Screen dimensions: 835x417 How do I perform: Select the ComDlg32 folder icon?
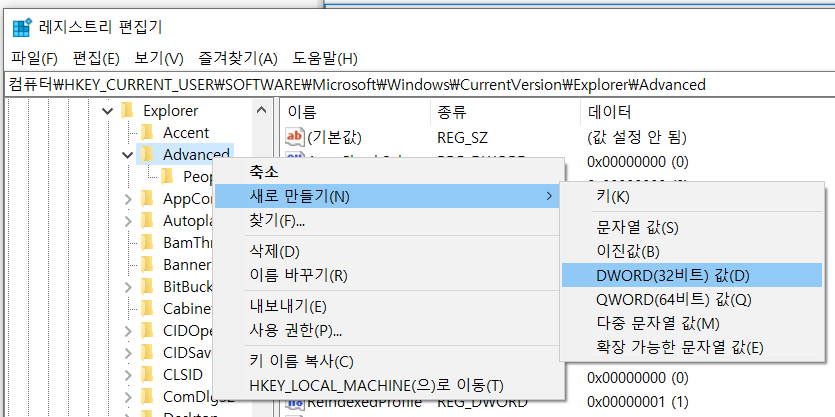pos(148,396)
